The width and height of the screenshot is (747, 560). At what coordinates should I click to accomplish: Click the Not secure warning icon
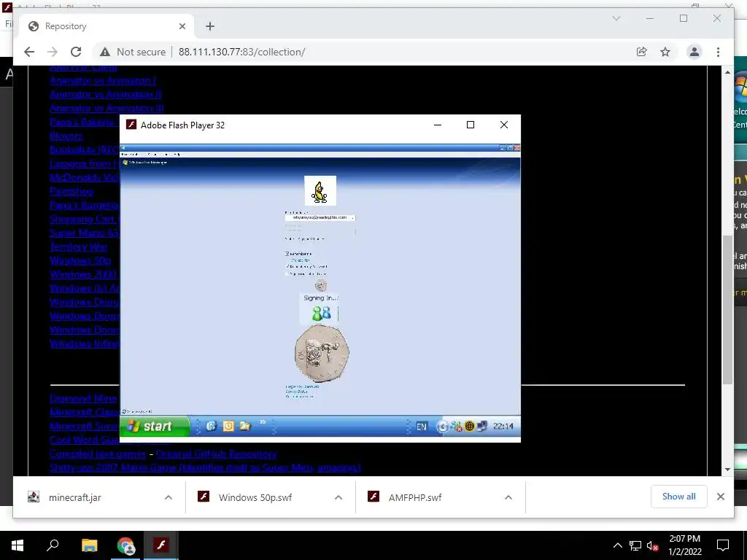coord(105,52)
